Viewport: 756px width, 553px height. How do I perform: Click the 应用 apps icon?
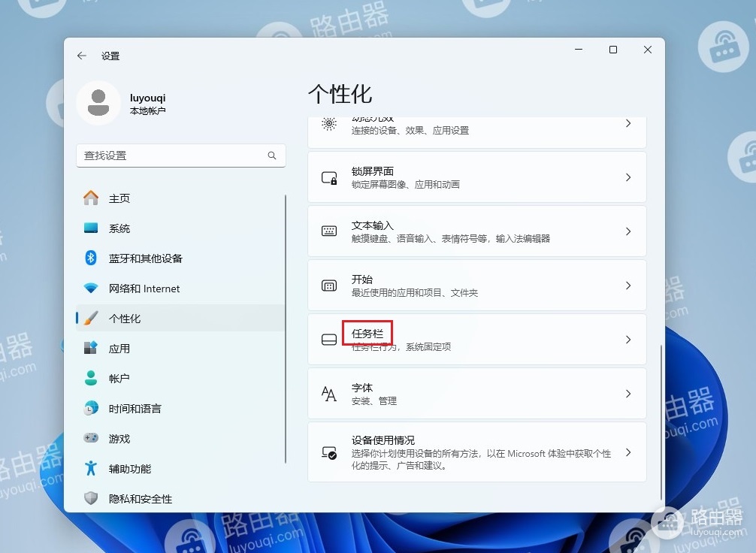point(91,348)
